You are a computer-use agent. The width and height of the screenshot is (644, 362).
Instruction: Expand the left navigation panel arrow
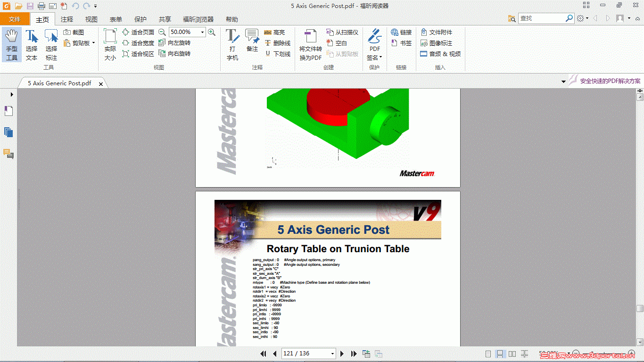point(12,95)
